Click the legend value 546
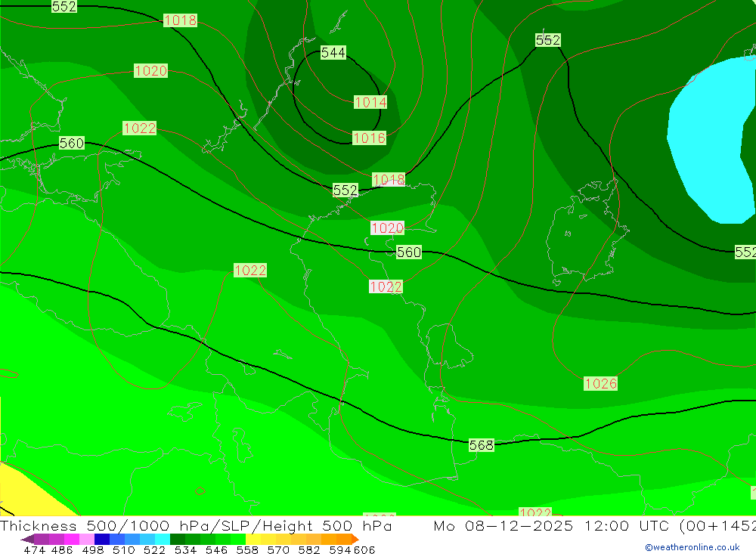The width and height of the screenshot is (756, 554). 216,550
